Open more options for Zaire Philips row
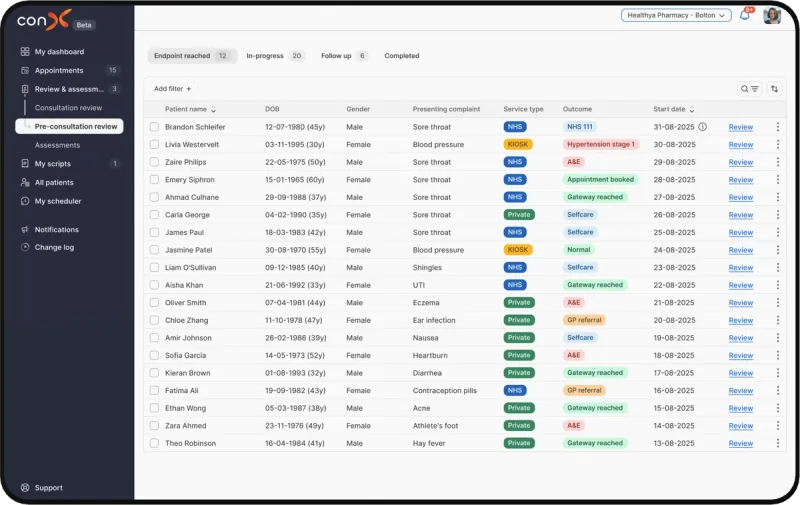Image resolution: width=800 pixels, height=505 pixels. pos(778,162)
